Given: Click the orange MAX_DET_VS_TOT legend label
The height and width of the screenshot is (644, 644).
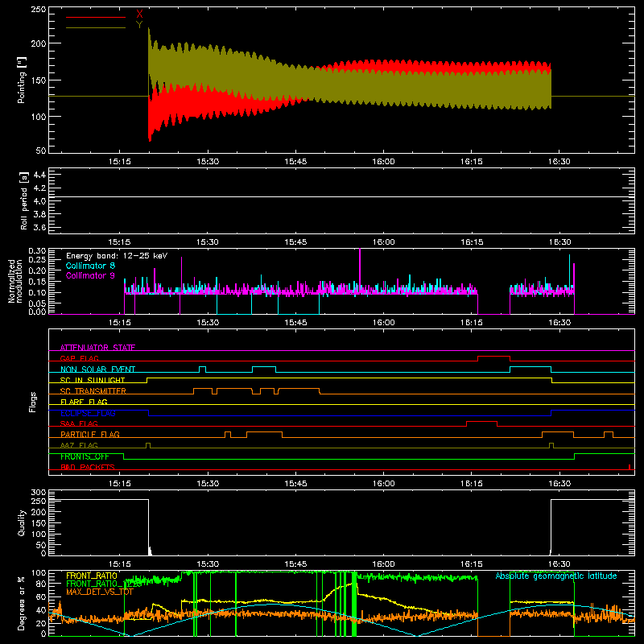Looking at the screenshot, I should click(100, 592).
